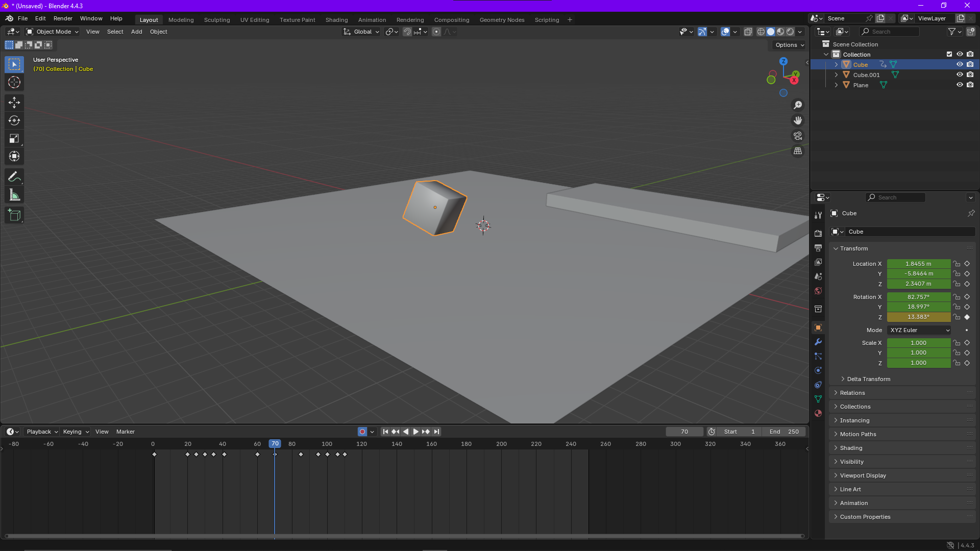The image size is (980, 551).
Task: Switch to wireframe viewport shading
Action: [761, 32]
